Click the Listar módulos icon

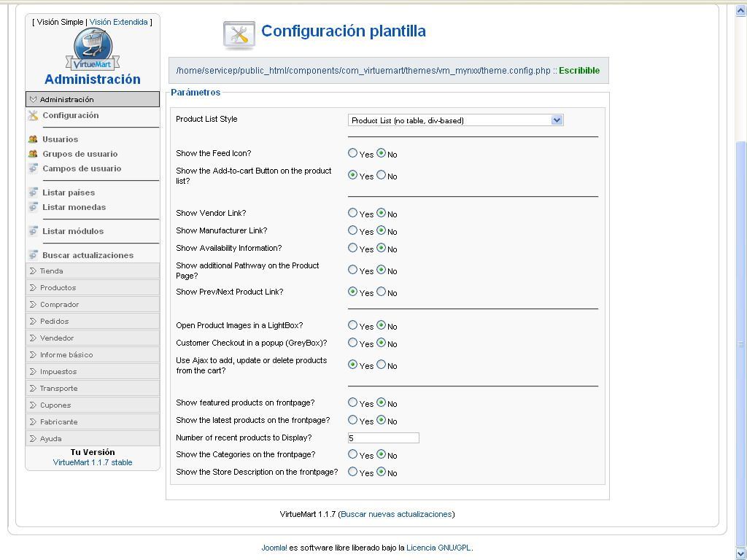pos(33,231)
